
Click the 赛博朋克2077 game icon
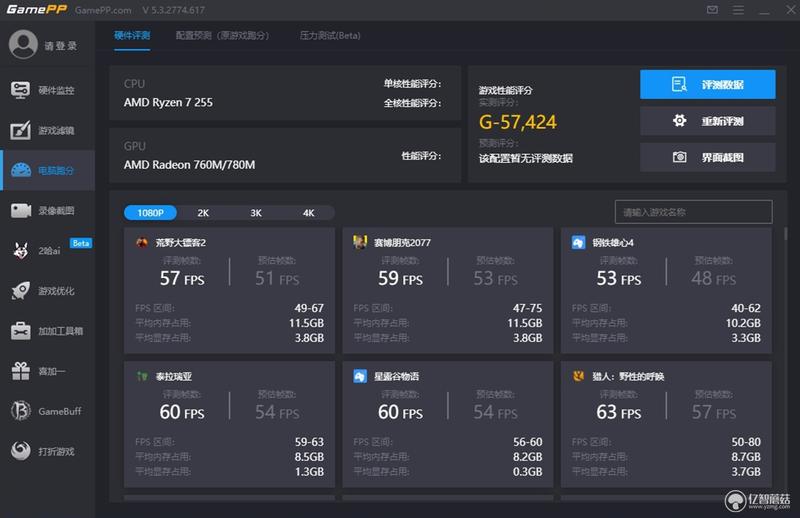[x=360, y=242]
